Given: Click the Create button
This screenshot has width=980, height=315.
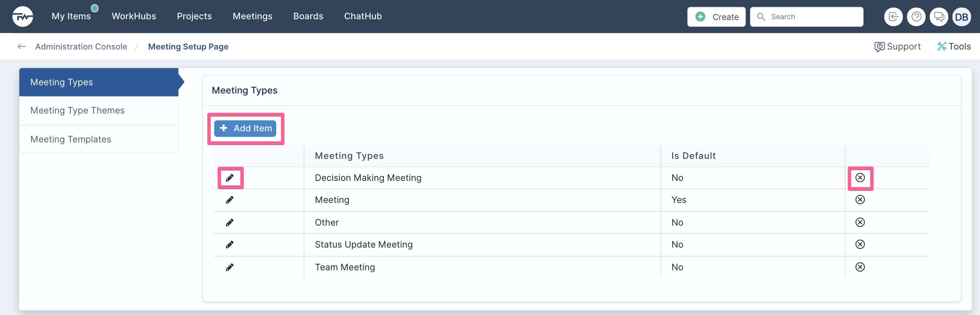Looking at the screenshot, I should click(x=716, y=17).
